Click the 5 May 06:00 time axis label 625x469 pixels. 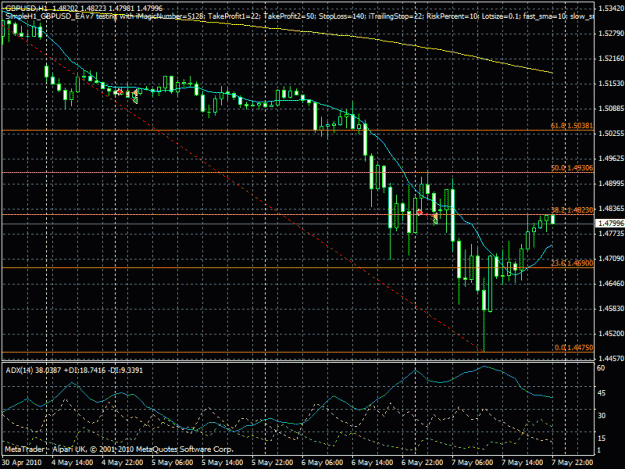172,463
